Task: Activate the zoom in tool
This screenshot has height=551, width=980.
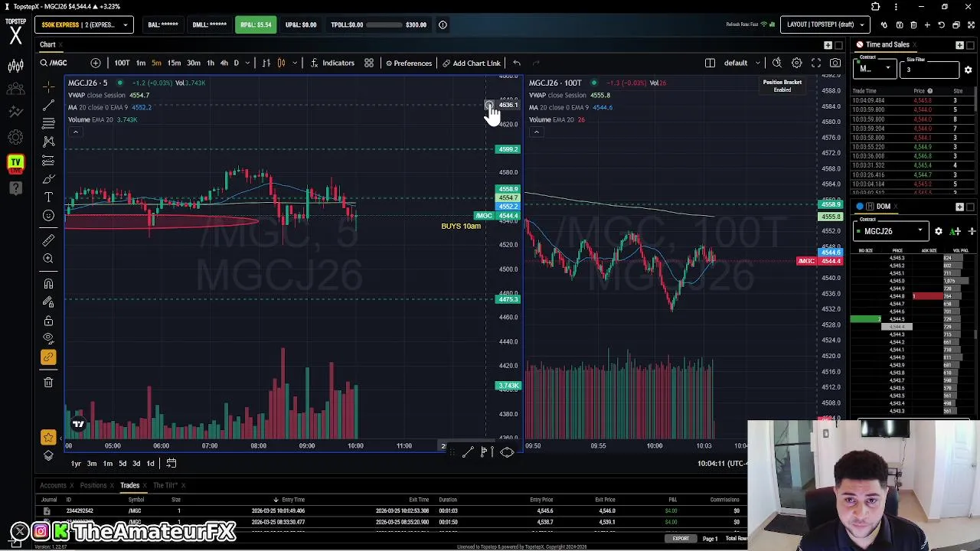Action: [x=48, y=259]
